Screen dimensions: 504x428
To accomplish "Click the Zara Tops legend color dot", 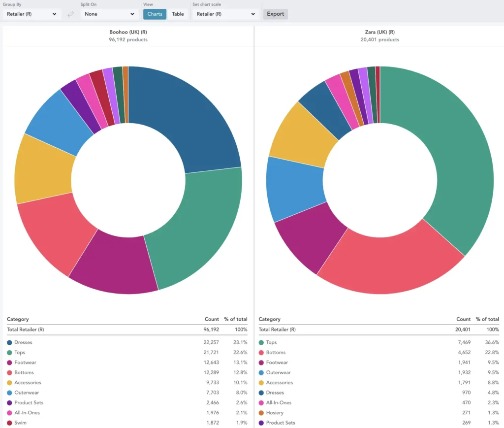I will pyautogui.click(x=261, y=342).
